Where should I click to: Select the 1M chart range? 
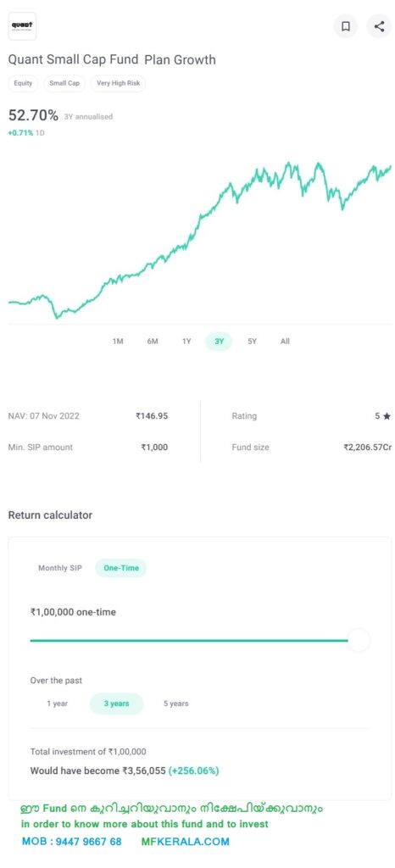pyautogui.click(x=117, y=342)
